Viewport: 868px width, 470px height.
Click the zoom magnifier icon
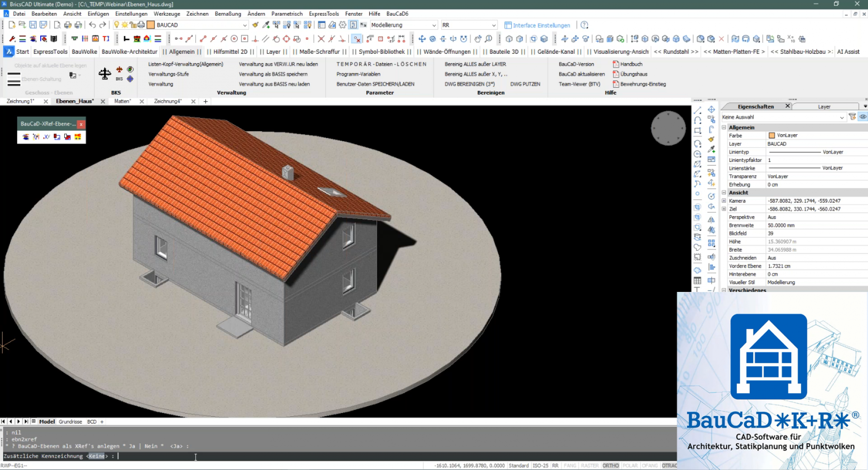click(x=488, y=39)
